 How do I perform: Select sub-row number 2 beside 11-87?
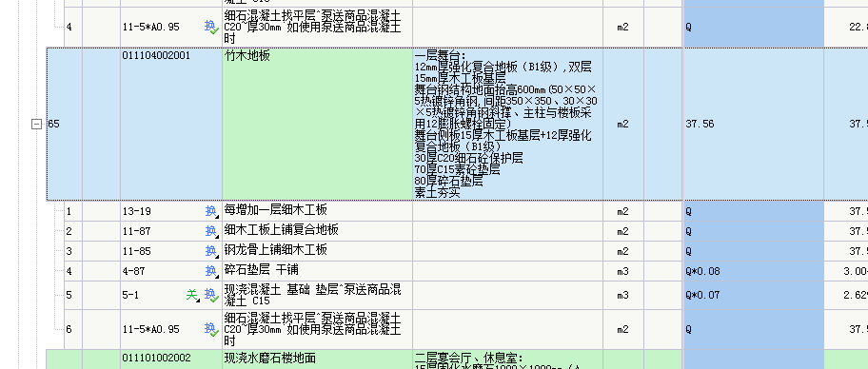[x=73, y=231]
